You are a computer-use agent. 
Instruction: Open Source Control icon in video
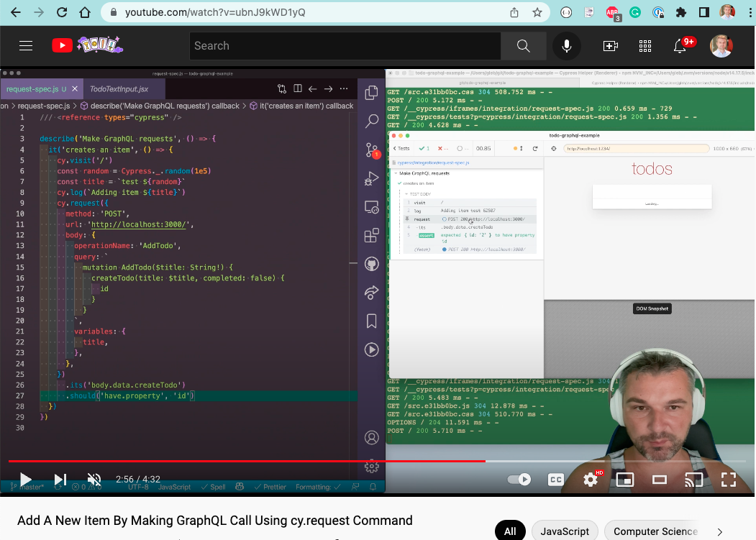click(371, 150)
